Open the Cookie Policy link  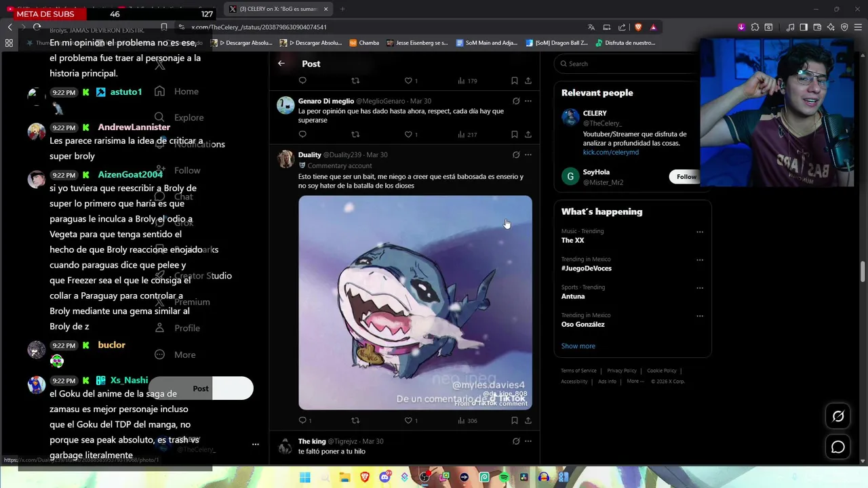tap(662, 371)
